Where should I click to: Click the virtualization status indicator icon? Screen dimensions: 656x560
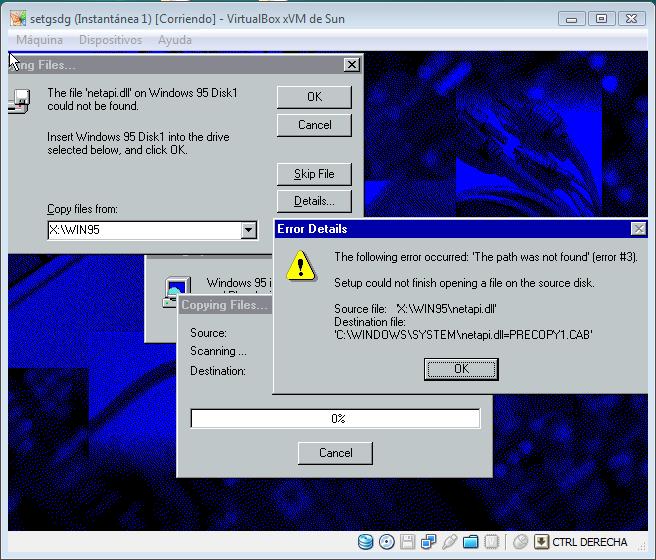point(492,542)
